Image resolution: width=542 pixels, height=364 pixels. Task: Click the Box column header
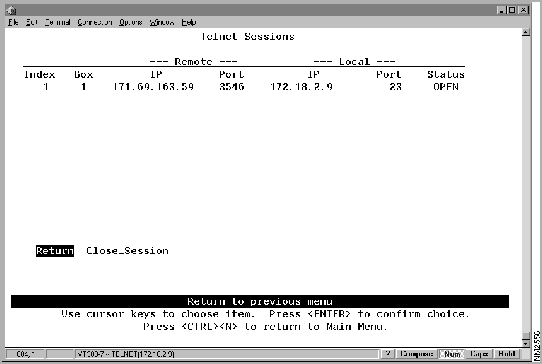(x=84, y=75)
